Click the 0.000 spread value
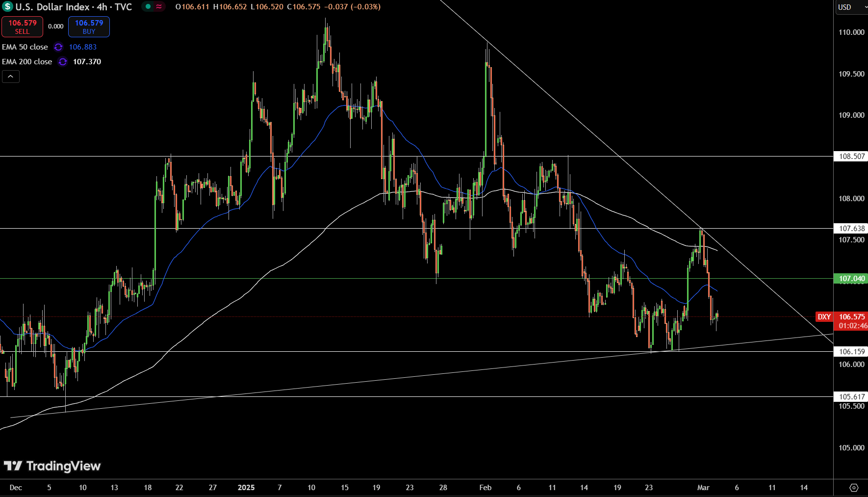Image resolution: width=868 pixels, height=497 pixels. (x=56, y=26)
